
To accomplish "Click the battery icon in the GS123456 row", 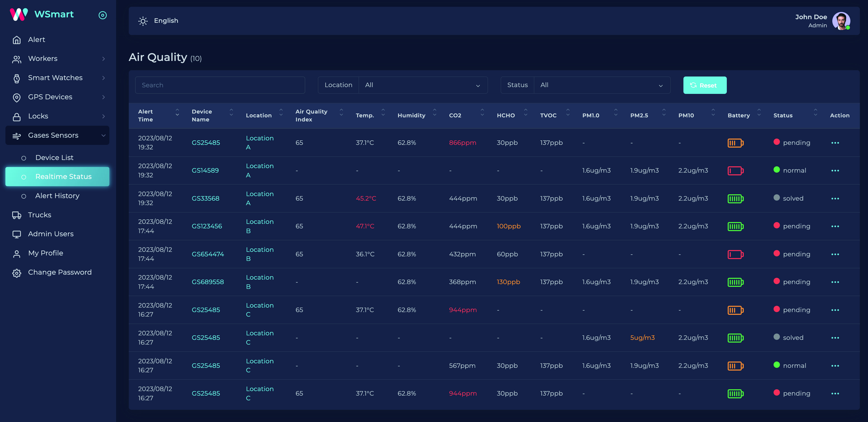I will 735,227.
